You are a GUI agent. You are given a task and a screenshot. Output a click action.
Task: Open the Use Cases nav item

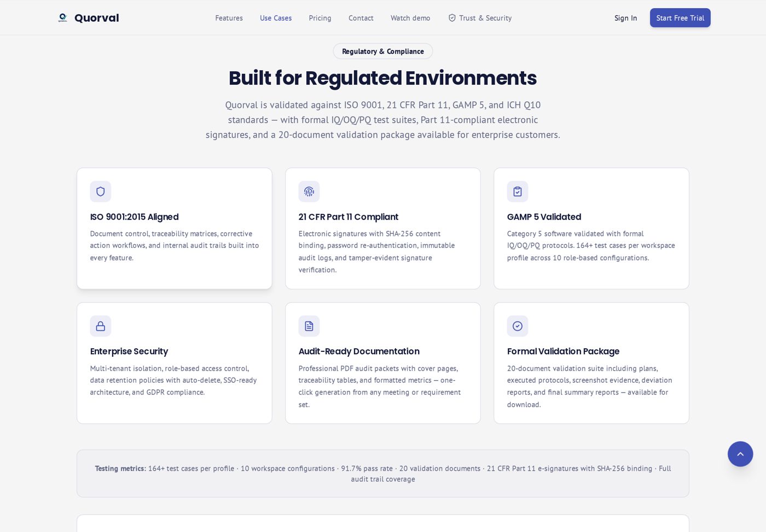[276, 18]
